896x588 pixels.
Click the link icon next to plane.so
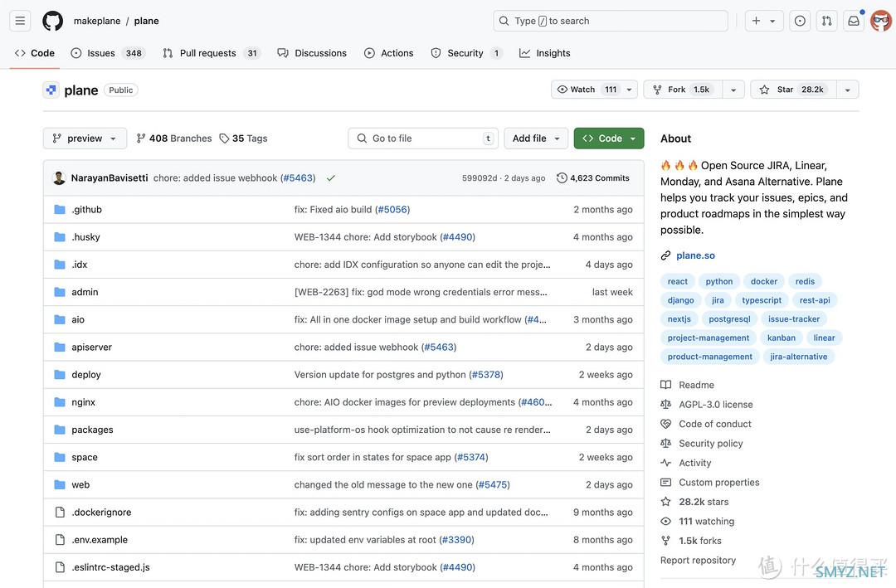665,255
